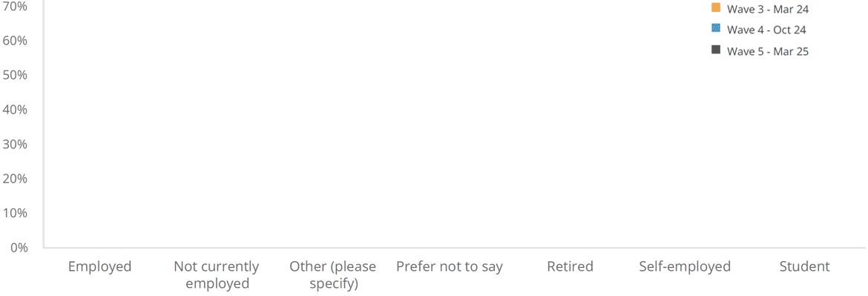
Task: Click the 20% y-axis tick label
Action: click(15, 179)
